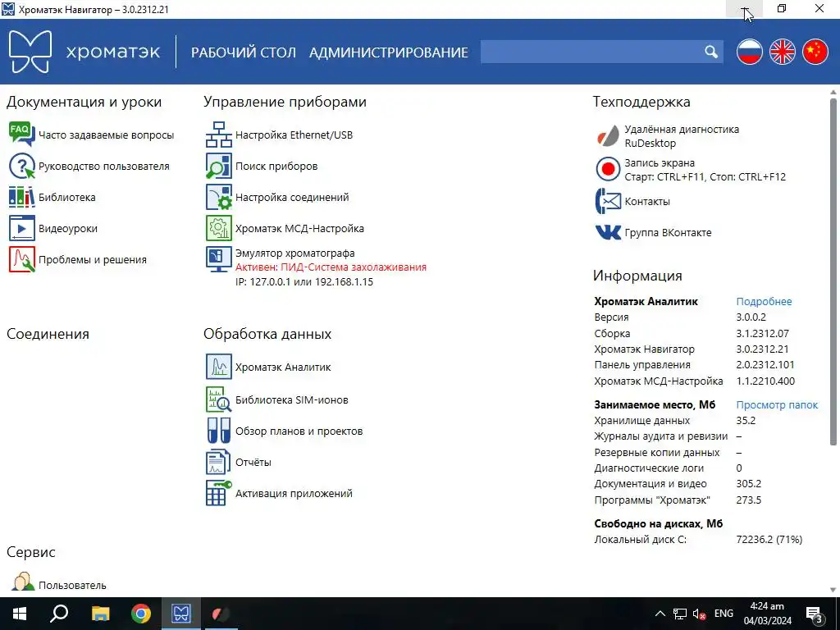Click the IP: 127.0.0.1 или 192.168.1.15 text
The image size is (840, 630).
tap(304, 282)
